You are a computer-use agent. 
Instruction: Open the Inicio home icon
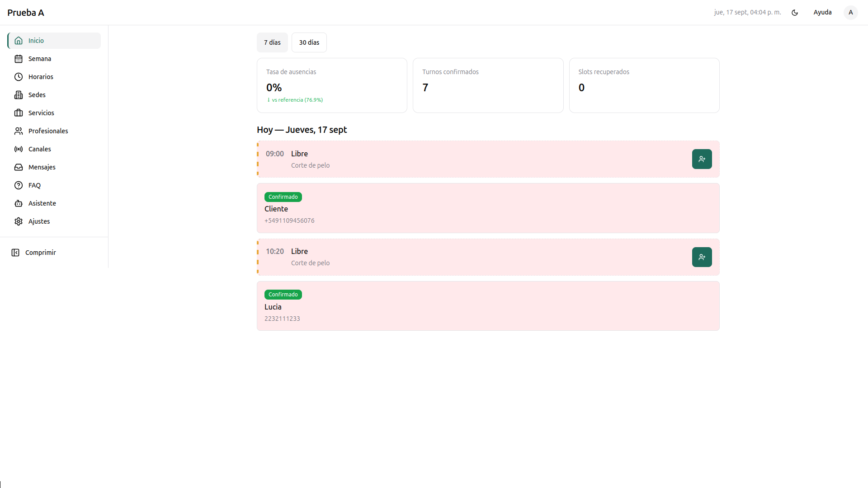[19, 41]
